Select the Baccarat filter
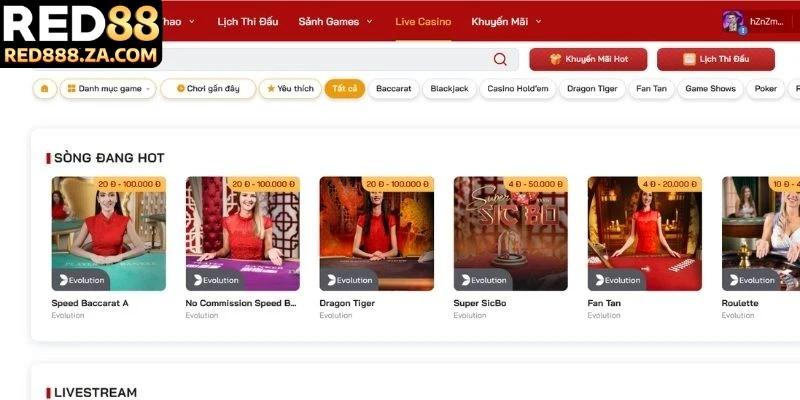 (x=393, y=88)
